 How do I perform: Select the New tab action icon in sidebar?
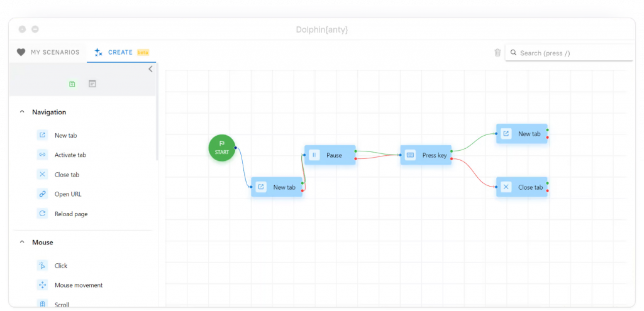pyautogui.click(x=42, y=135)
